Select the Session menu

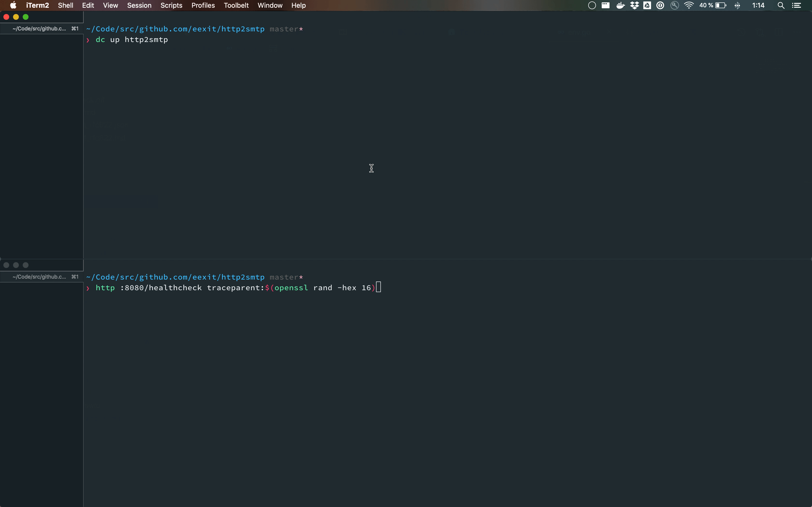pos(139,5)
